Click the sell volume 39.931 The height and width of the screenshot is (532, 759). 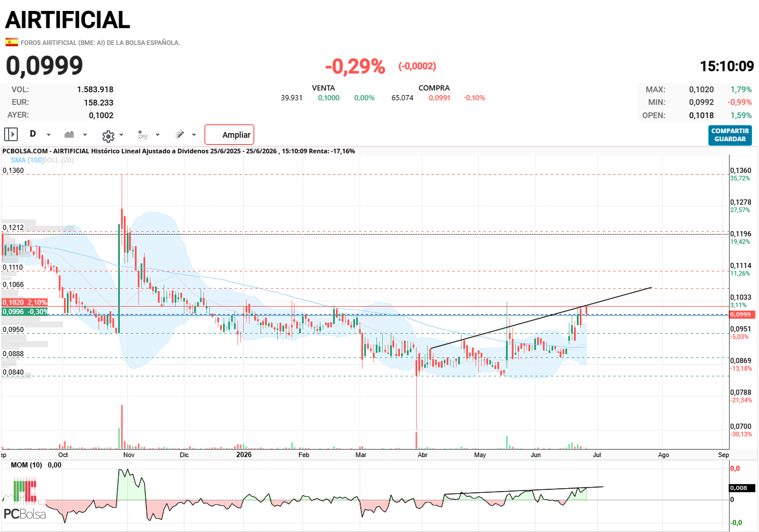click(292, 98)
